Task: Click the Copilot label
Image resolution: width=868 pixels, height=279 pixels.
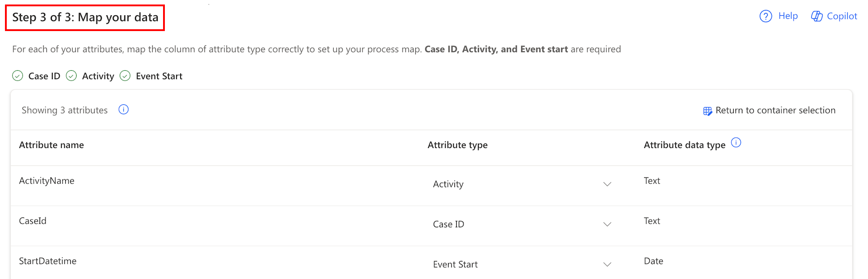Action: pyautogui.click(x=842, y=16)
